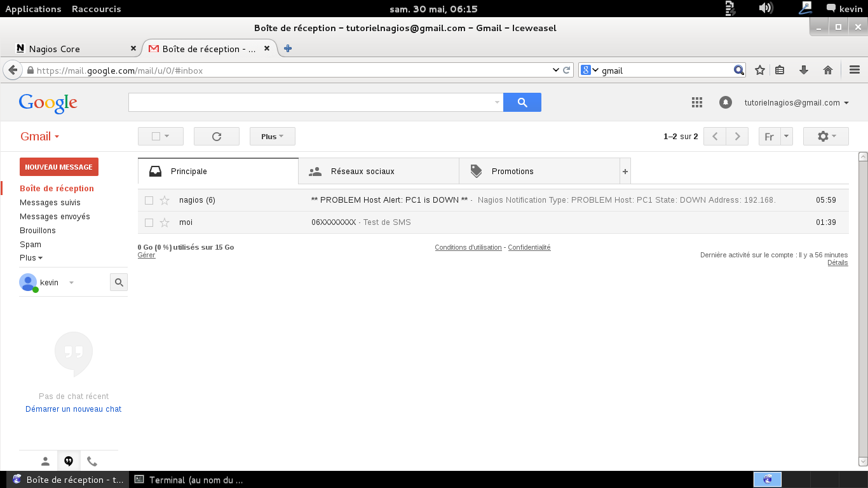The height and width of the screenshot is (488, 868).
Task: Open dropdown arrow beside Fr input tools
Action: click(x=787, y=136)
